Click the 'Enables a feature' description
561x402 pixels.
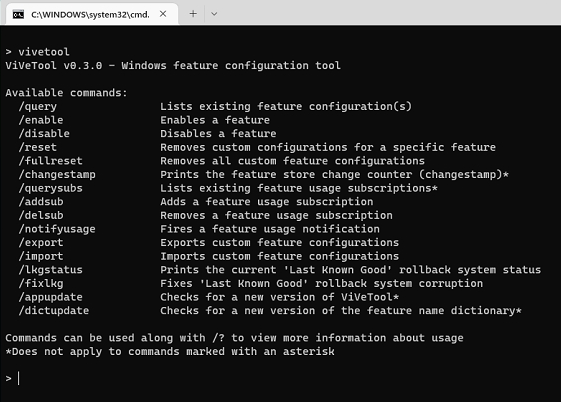click(x=215, y=120)
